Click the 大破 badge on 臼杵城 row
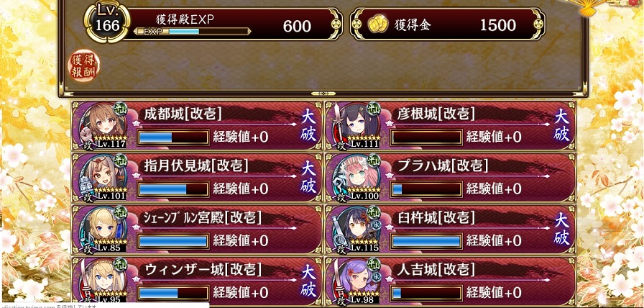The height and width of the screenshot is (308, 644). coord(561,230)
